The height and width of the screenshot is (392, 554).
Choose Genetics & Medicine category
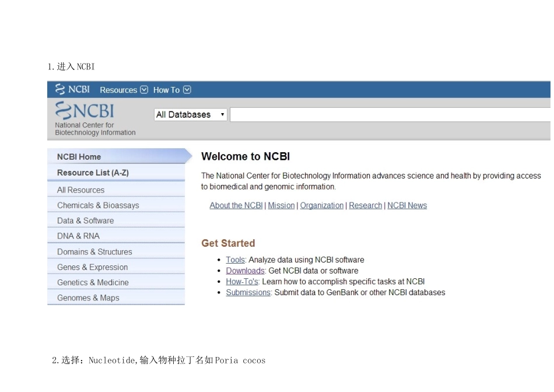point(116,282)
